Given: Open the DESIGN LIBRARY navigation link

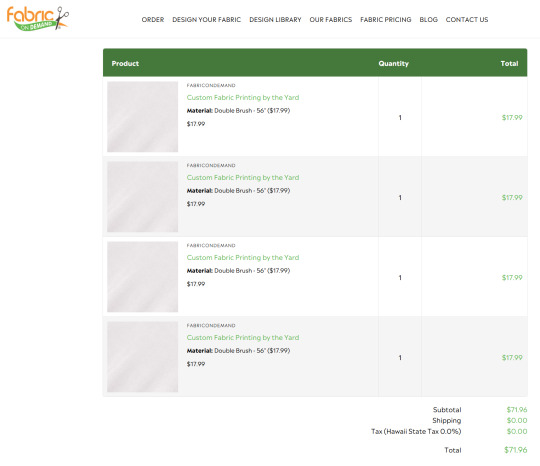Looking at the screenshot, I should (x=275, y=20).
